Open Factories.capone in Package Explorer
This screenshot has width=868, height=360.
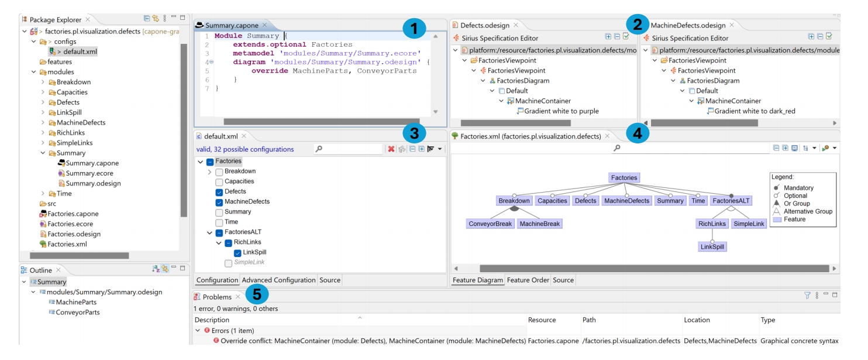73,214
